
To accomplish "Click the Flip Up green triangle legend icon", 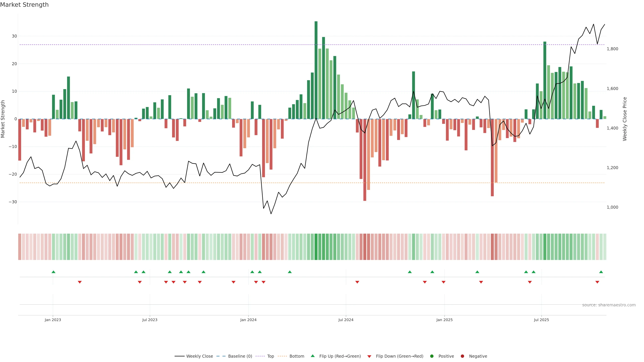I will [312, 356].
